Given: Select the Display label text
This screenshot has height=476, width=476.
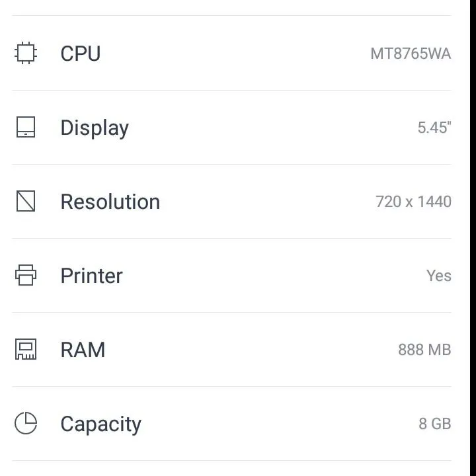Looking at the screenshot, I should click(95, 128).
